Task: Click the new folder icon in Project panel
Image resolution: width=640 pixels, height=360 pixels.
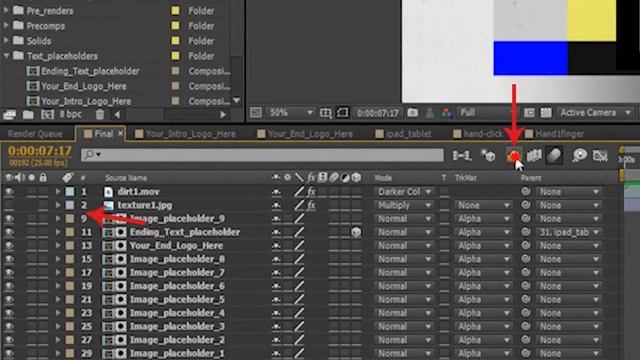Action: click(28, 115)
